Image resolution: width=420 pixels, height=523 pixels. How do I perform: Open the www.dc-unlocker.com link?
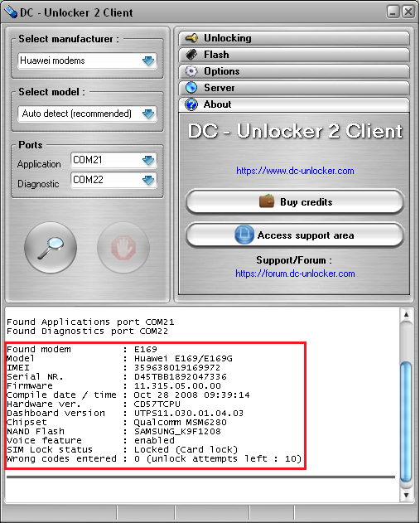pyautogui.click(x=295, y=171)
